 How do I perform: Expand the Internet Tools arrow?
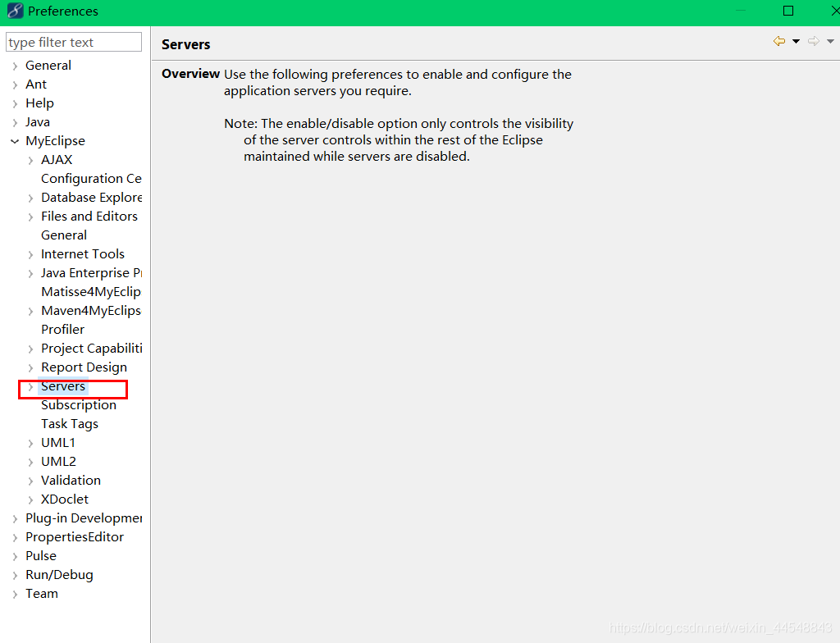tap(30, 254)
